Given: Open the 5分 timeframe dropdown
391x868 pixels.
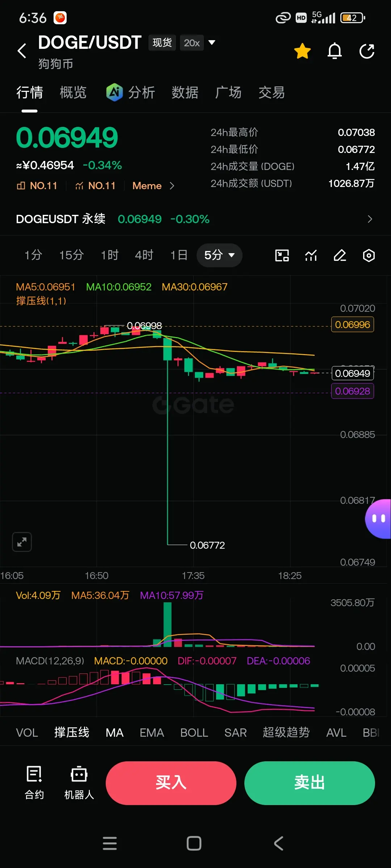Looking at the screenshot, I should [x=219, y=255].
